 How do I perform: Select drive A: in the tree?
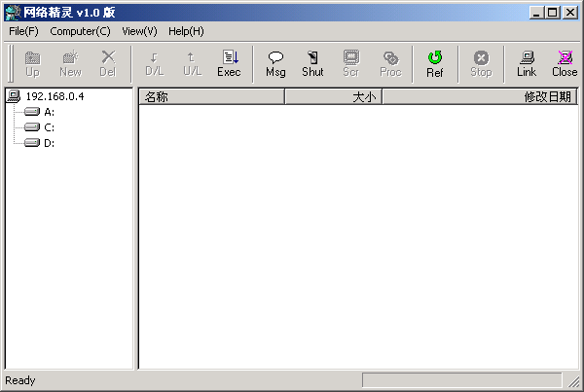tap(49, 112)
